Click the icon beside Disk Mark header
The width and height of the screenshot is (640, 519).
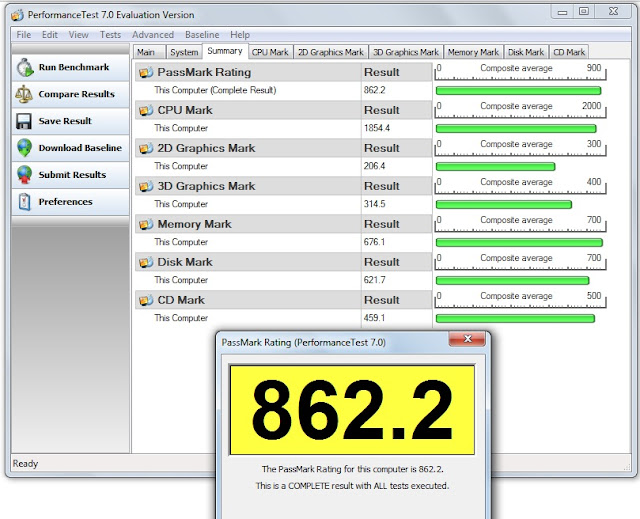point(146,262)
